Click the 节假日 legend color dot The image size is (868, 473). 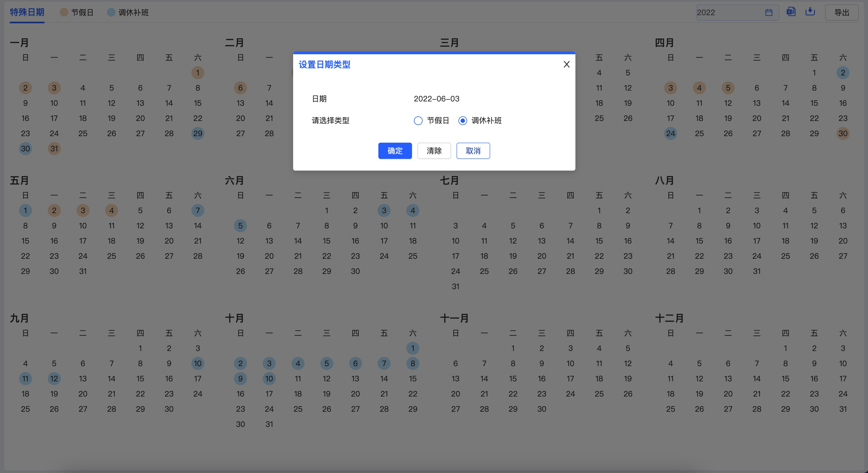coord(64,12)
